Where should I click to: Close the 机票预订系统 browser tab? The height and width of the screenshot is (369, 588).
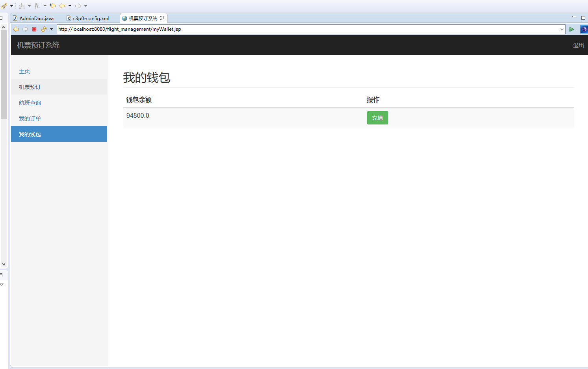(162, 18)
